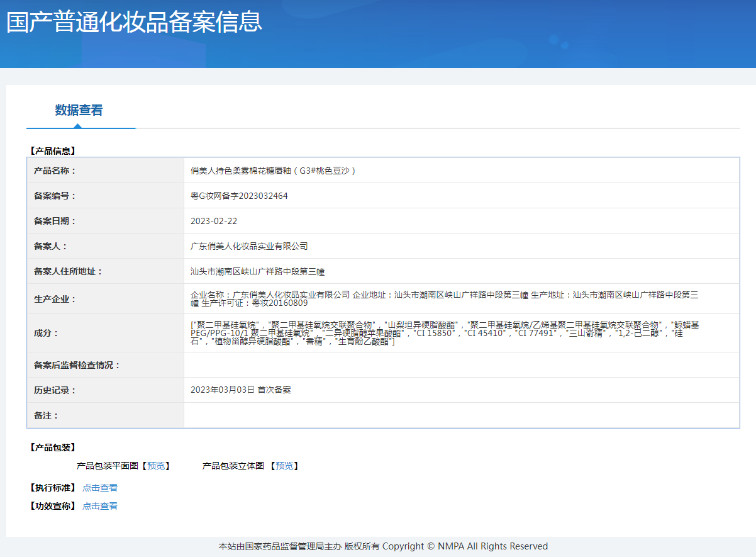Click the empty 备注 value cell
This screenshot has height=557, width=756.
[461, 415]
